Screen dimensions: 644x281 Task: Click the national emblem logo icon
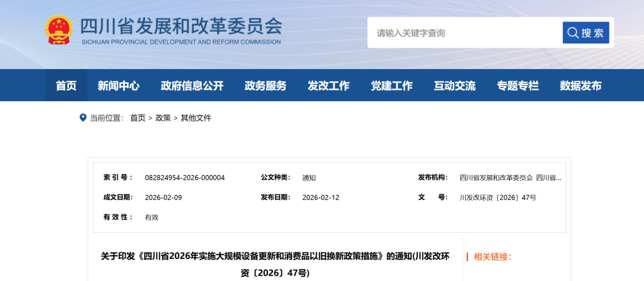coord(59,29)
